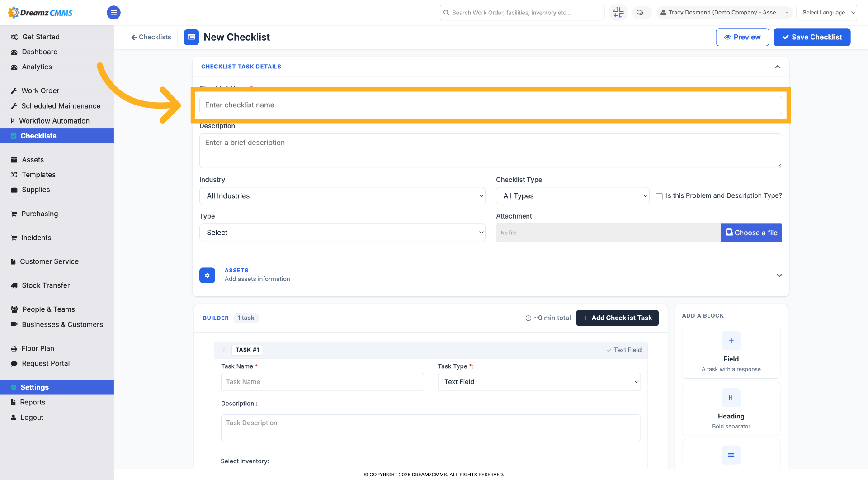Click the DreamzCMMS logo

[40, 12]
